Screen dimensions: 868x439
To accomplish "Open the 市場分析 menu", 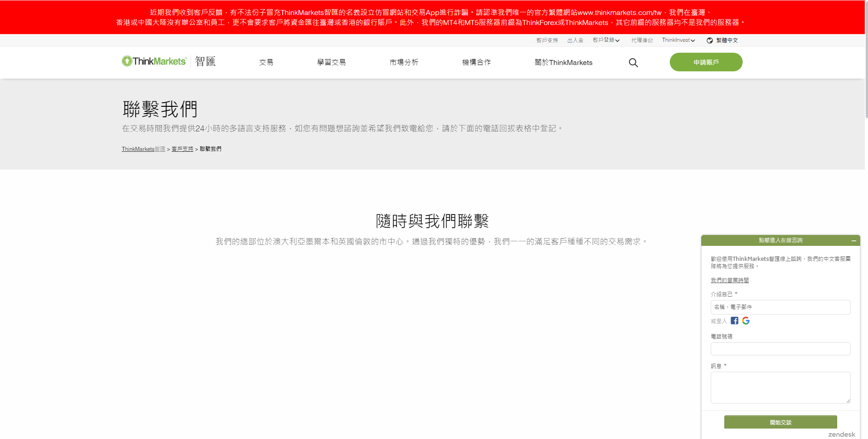I will click(x=404, y=62).
